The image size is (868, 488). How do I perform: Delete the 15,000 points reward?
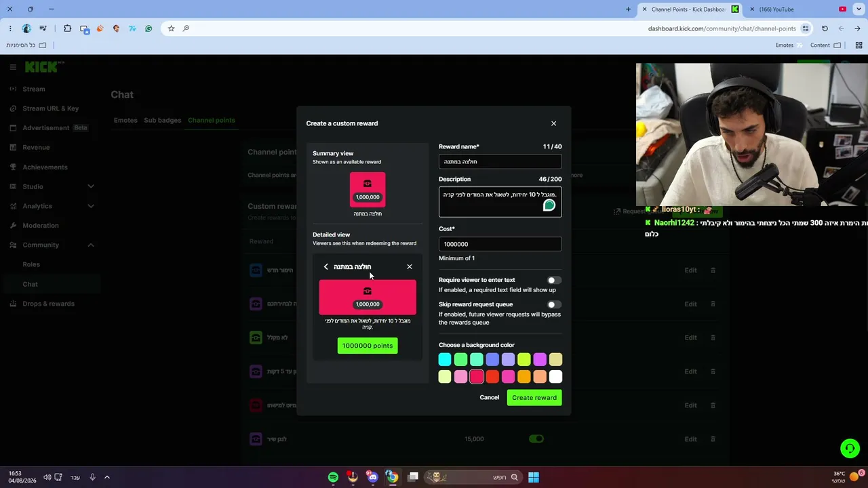click(713, 439)
